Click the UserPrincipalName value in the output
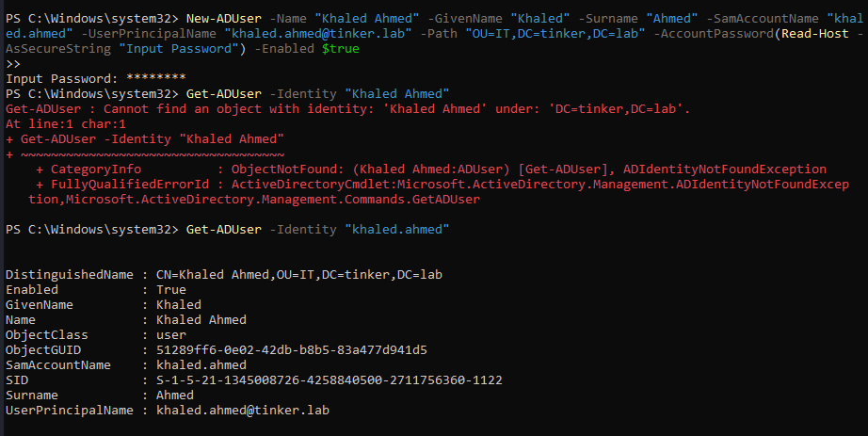This screenshot has height=436, width=868. (242, 411)
